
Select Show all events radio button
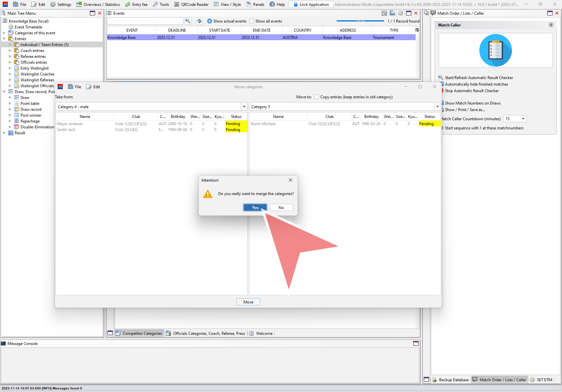252,21
